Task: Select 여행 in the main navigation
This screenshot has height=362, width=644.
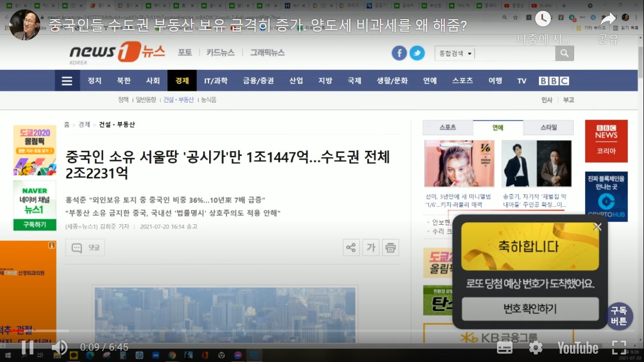Action: click(x=495, y=81)
